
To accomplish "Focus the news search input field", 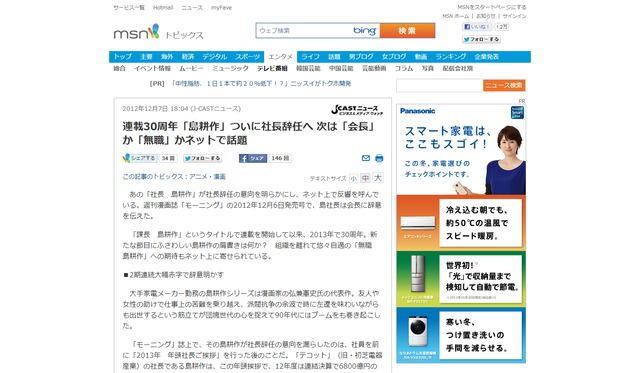I will click(440, 85).
